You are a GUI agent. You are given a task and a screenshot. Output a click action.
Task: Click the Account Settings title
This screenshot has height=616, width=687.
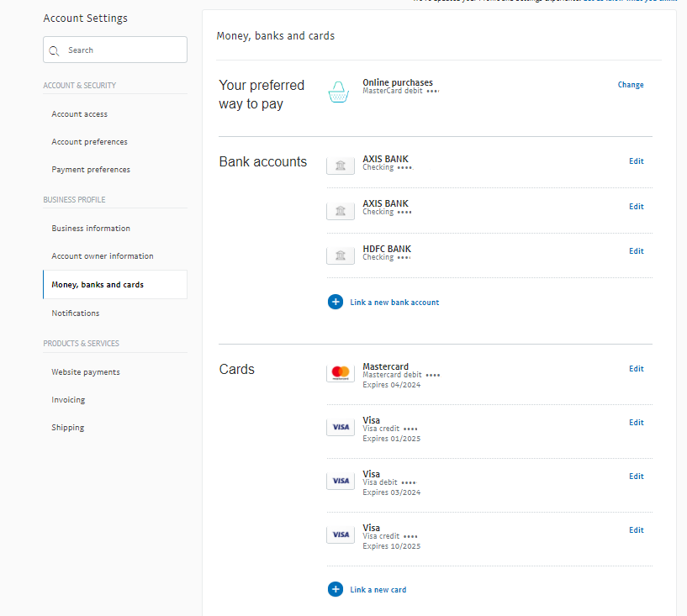[x=86, y=18]
